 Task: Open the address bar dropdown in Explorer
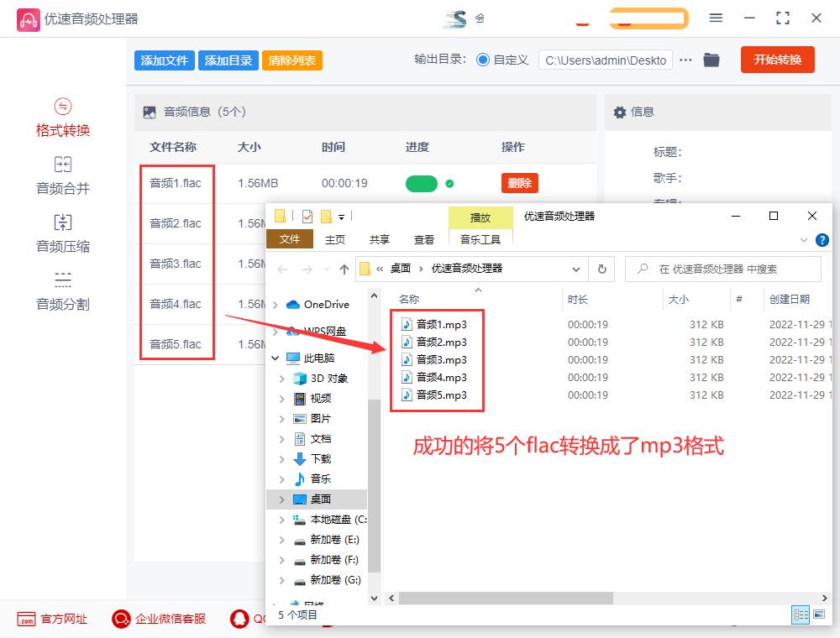(577, 269)
